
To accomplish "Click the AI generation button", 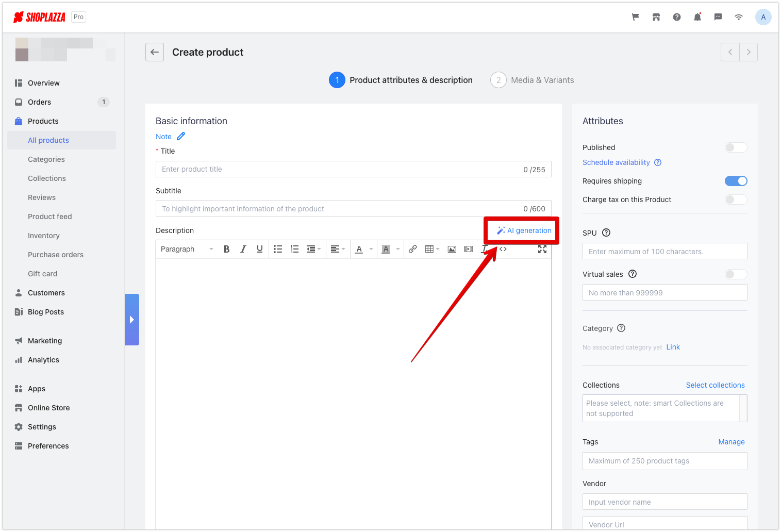I will [521, 230].
